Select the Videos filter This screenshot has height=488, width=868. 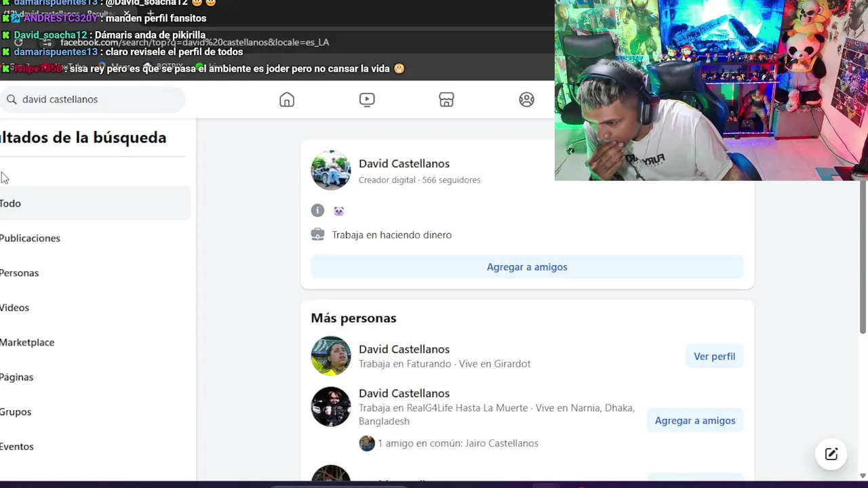click(94, 308)
